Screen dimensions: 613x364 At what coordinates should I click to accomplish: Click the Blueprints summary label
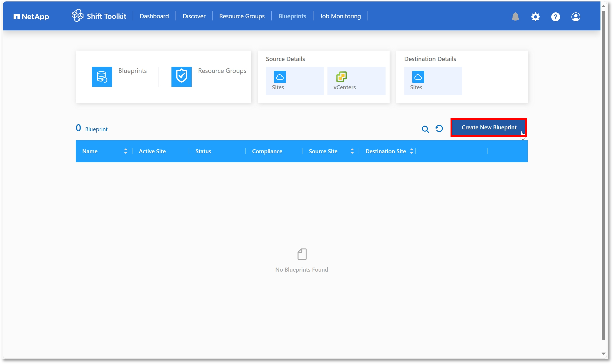click(x=133, y=71)
